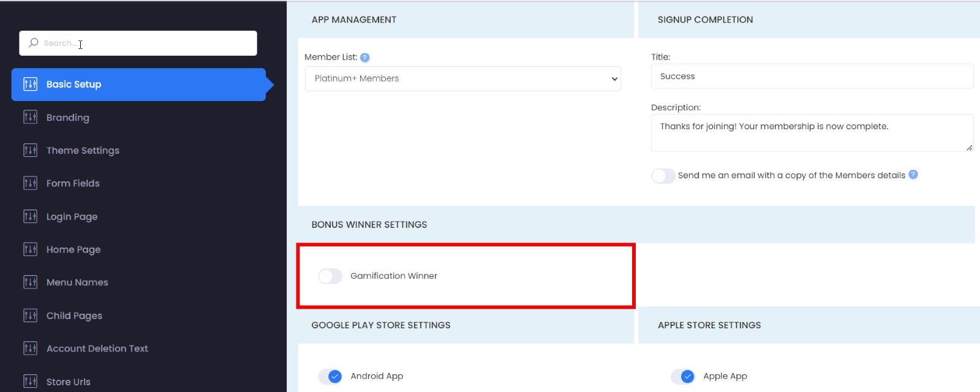980x392 pixels.
Task: Click the APPLE STORE SETTINGS heading
Action: point(709,325)
